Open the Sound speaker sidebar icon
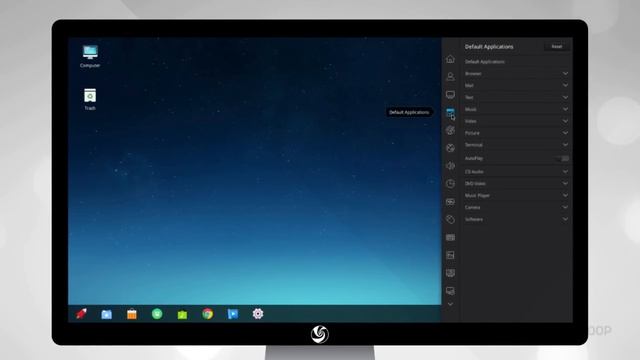Screen dimensions: 640x360 click(450, 166)
